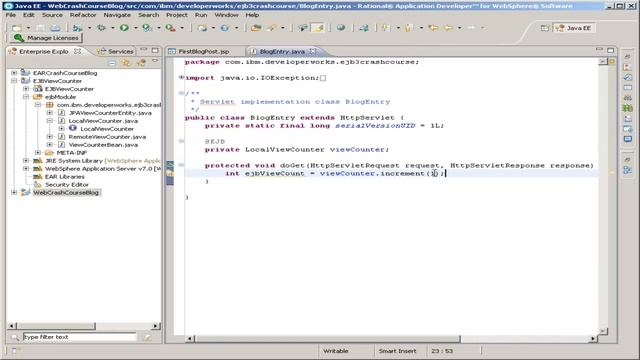Expand the folded import statements
Image resolution: width=640 pixels, height=360 pixels.
tap(181, 78)
